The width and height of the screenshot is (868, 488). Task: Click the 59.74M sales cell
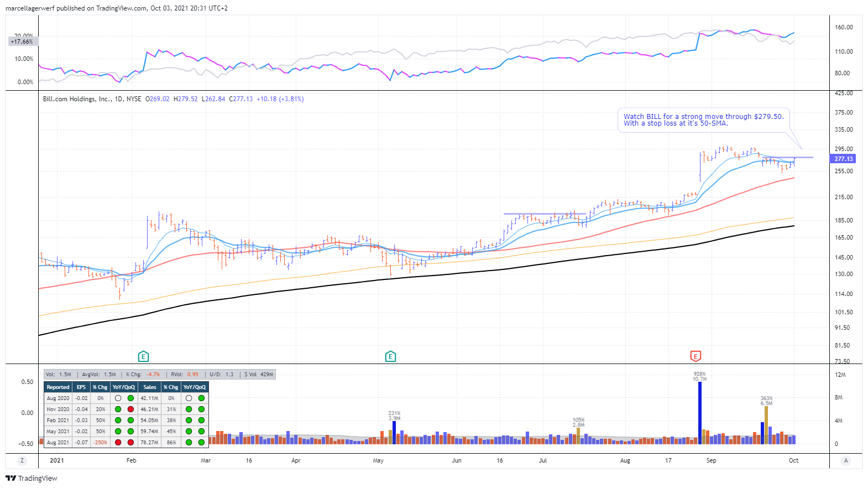click(x=149, y=432)
